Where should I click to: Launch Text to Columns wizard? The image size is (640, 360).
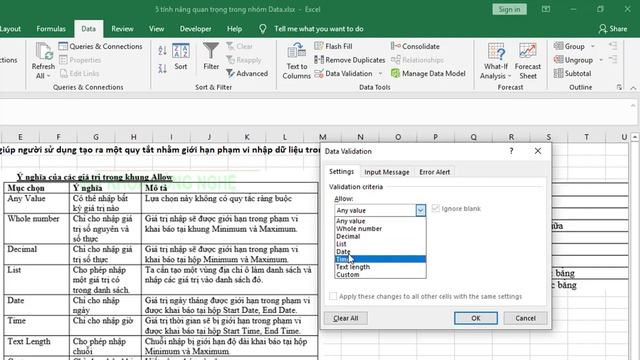296,60
